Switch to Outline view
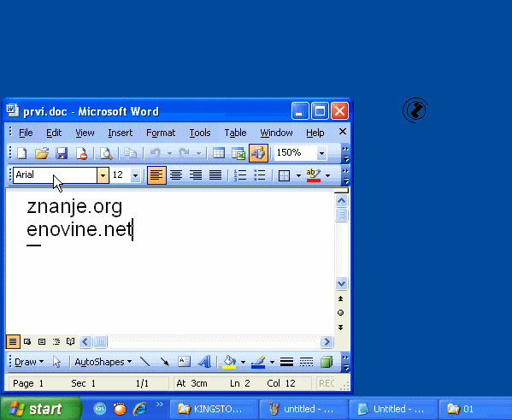The image size is (512, 420). point(56,342)
